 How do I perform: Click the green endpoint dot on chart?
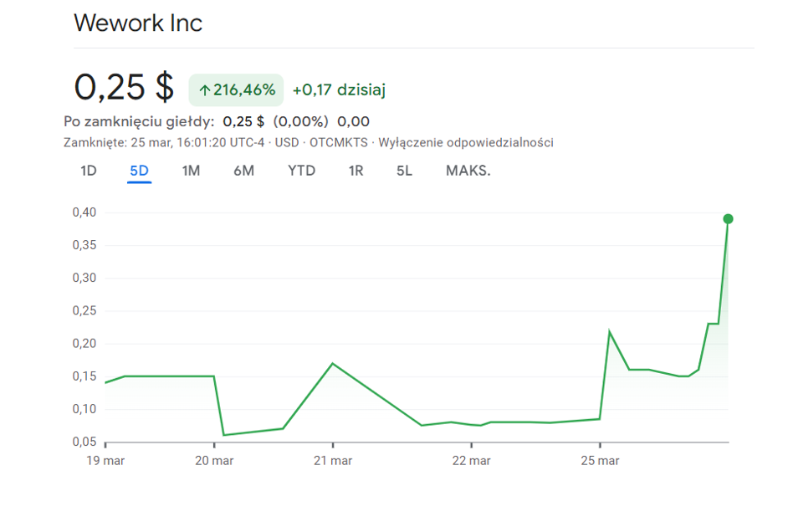click(728, 219)
